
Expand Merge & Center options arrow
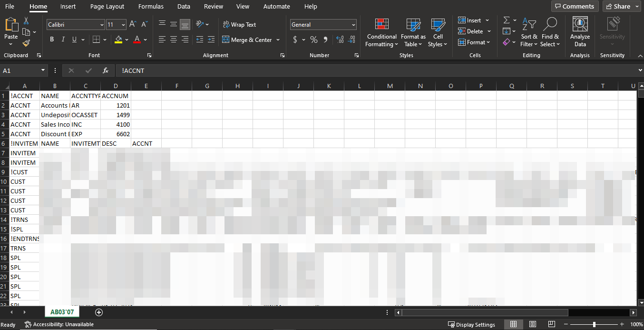click(x=278, y=40)
